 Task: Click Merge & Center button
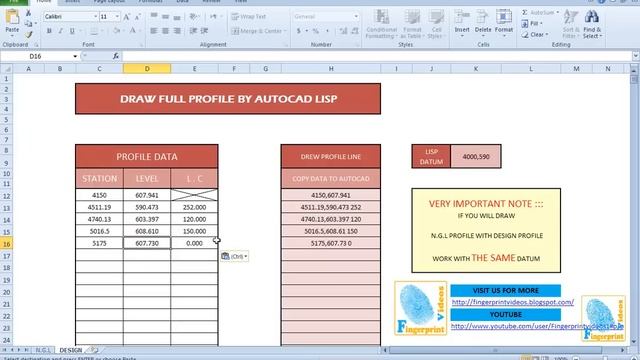[x=259, y=31]
